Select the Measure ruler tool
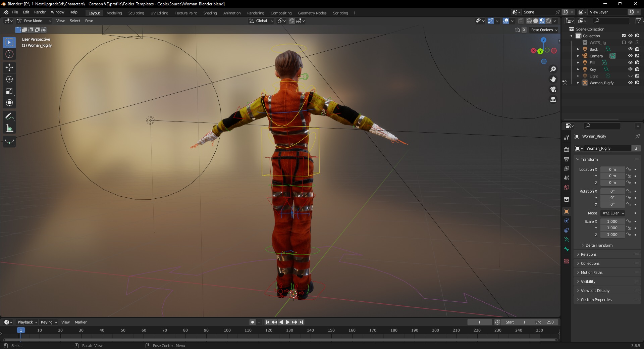Viewport: 644px width, 349px height. click(x=9, y=128)
